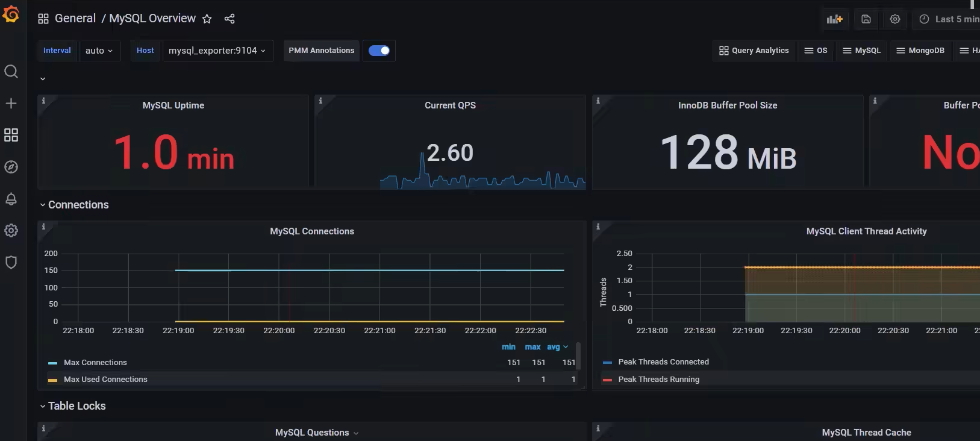980x441 pixels.
Task: Open the Host mysql_exporter:9104 dropdown
Action: (x=217, y=51)
